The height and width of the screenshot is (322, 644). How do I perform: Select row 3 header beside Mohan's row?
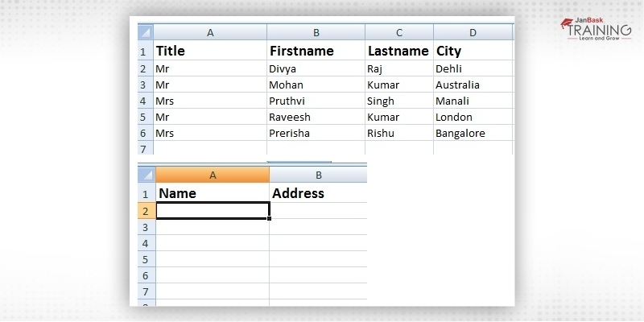(x=146, y=85)
